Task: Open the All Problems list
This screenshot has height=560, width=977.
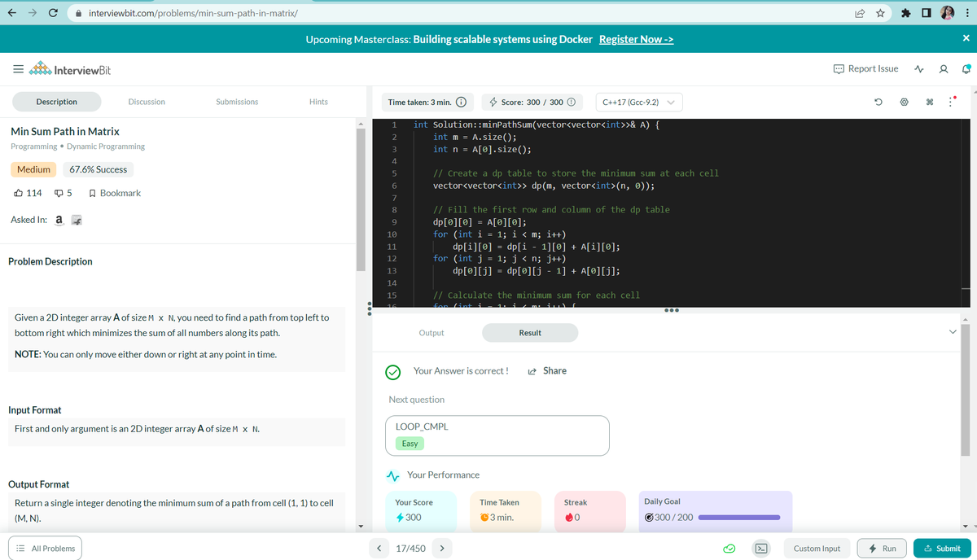Action: point(46,549)
